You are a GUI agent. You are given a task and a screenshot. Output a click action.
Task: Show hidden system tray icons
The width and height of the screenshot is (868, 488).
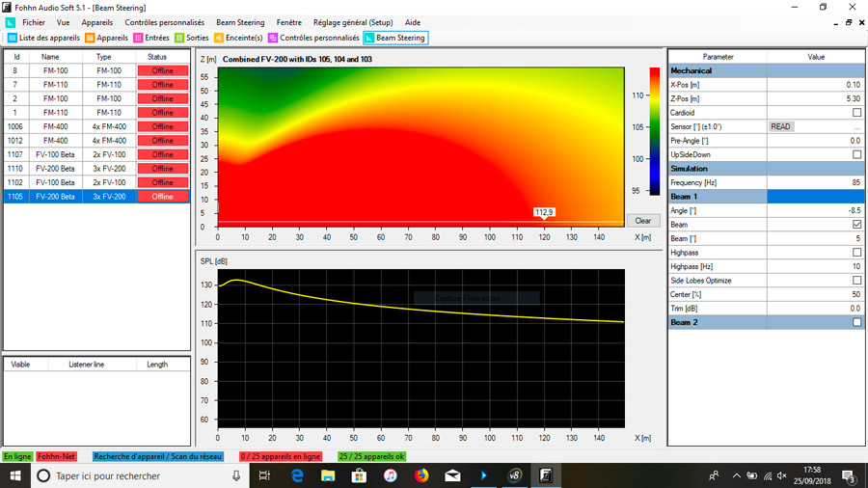(x=736, y=475)
